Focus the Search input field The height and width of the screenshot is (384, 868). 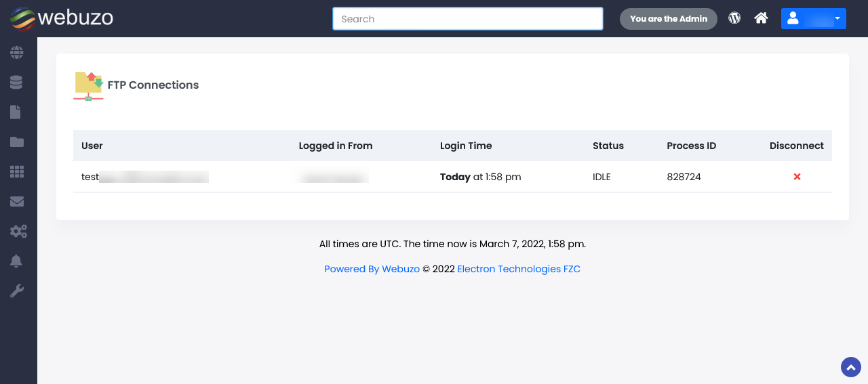(467, 19)
